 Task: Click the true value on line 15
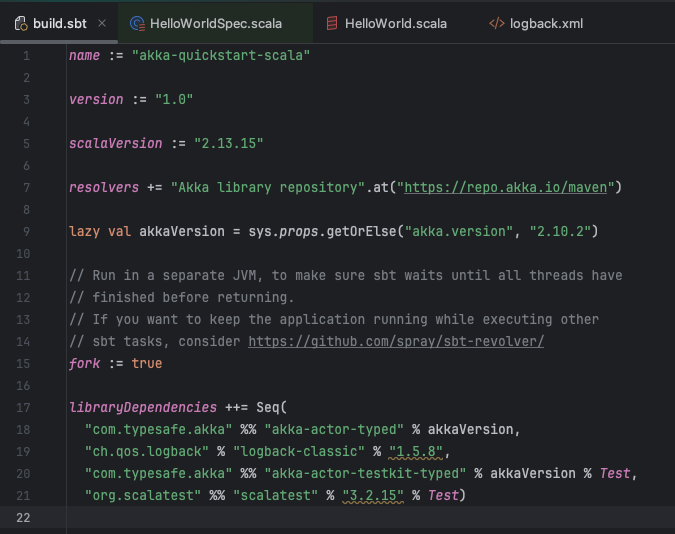[x=147, y=363]
